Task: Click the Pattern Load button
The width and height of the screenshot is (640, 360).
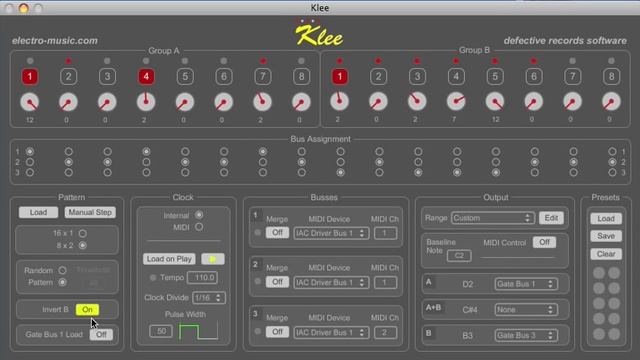Action: click(x=38, y=212)
